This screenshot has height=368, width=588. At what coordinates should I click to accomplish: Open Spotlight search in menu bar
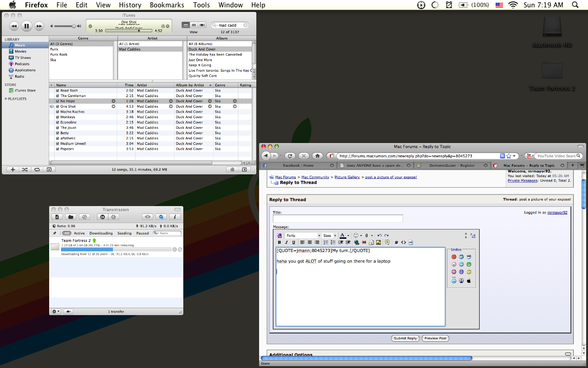(x=575, y=5)
